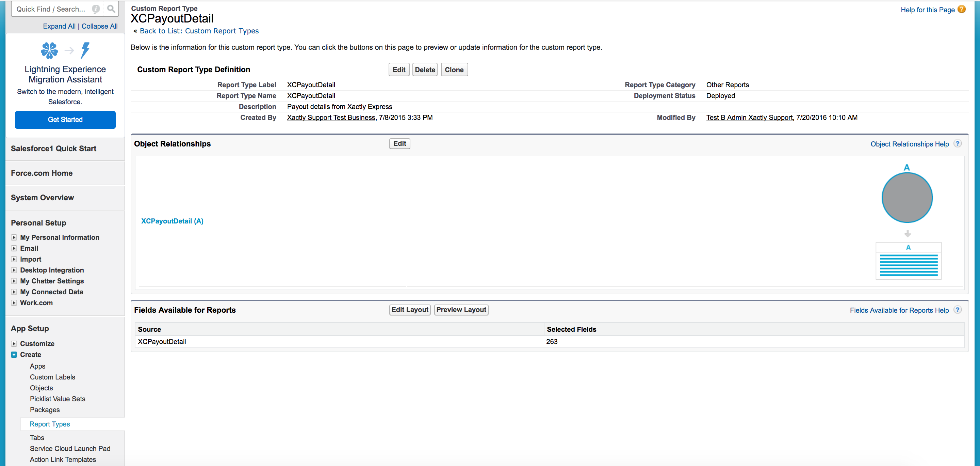The width and height of the screenshot is (980, 466).
Task: Click the XCPayoutDetail source row cell
Action: tap(339, 342)
